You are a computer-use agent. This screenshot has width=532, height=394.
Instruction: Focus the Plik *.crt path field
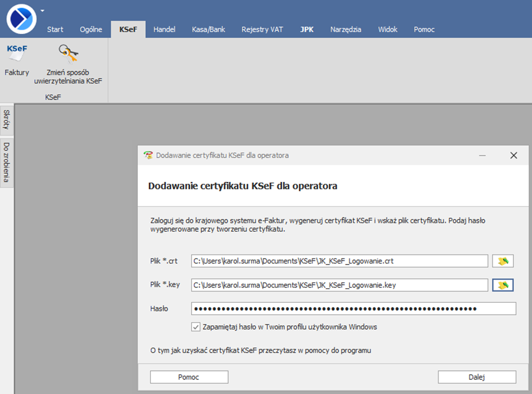point(339,261)
